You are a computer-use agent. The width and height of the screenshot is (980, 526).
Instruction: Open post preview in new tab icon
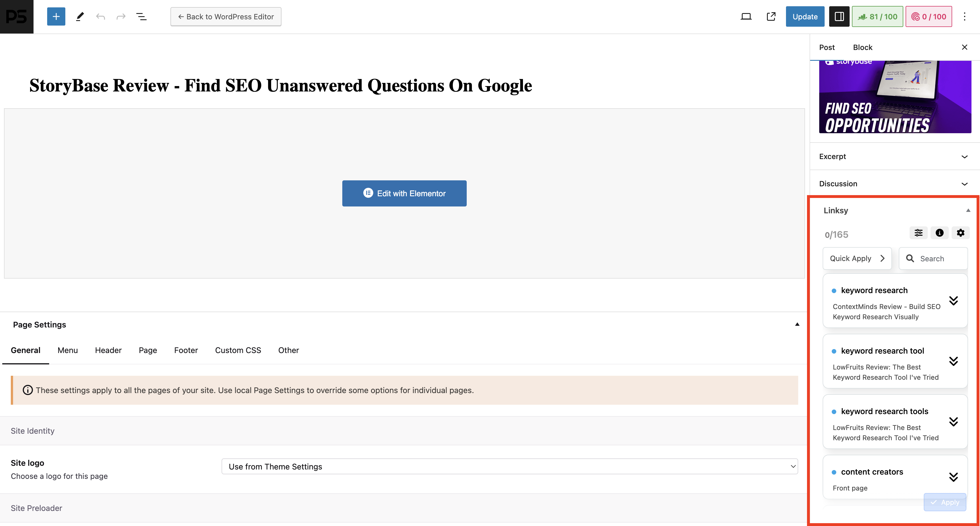(x=771, y=17)
